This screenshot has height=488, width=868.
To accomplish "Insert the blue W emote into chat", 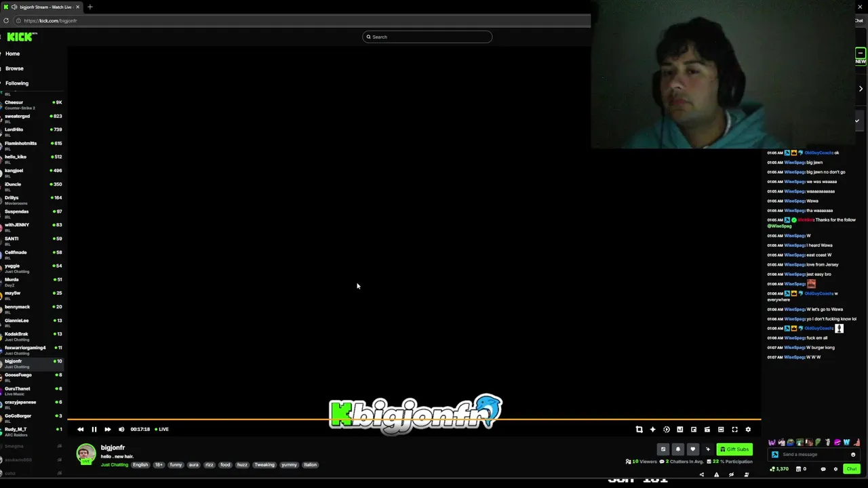I will pyautogui.click(x=846, y=443).
